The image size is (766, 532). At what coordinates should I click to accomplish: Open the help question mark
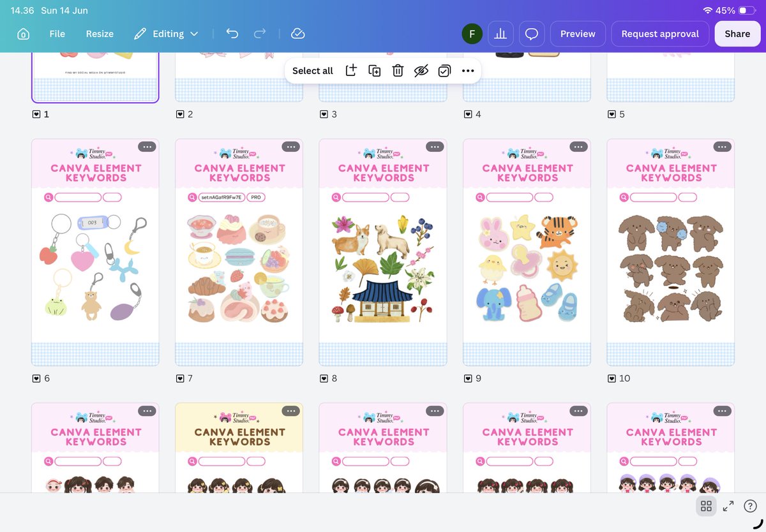[x=750, y=506]
